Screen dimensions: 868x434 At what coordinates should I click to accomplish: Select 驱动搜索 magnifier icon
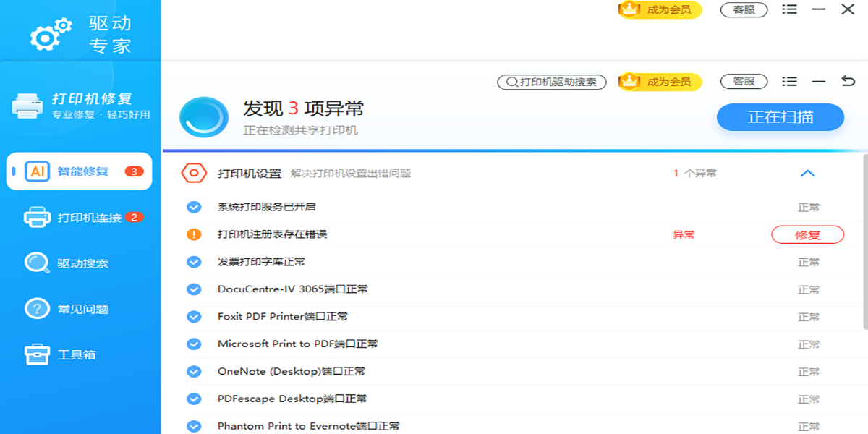click(37, 263)
